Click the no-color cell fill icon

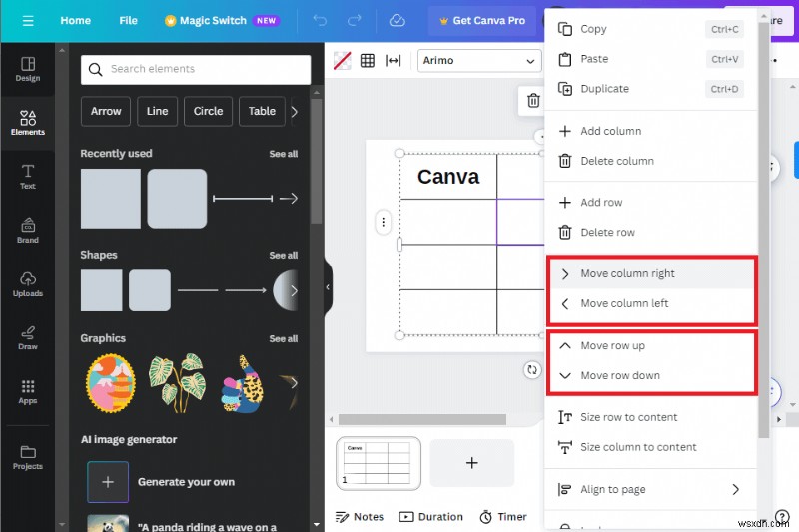[x=342, y=61]
